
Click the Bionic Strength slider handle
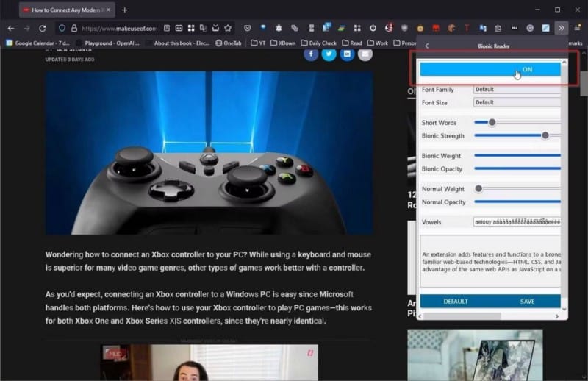pyautogui.click(x=545, y=135)
